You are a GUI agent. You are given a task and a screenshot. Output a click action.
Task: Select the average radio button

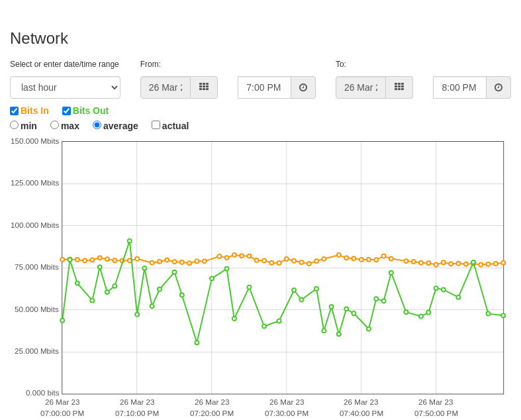coord(97,125)
